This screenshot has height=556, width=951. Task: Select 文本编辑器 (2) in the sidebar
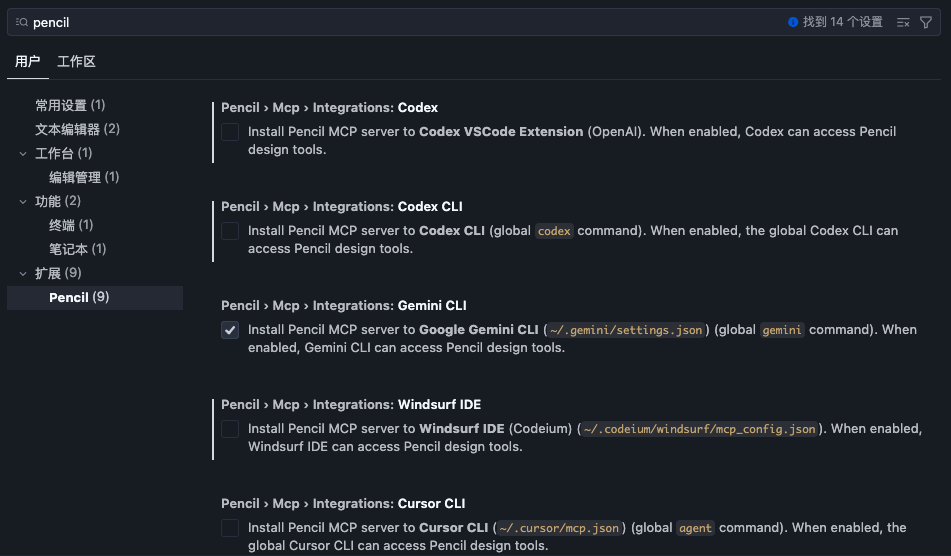78,129
